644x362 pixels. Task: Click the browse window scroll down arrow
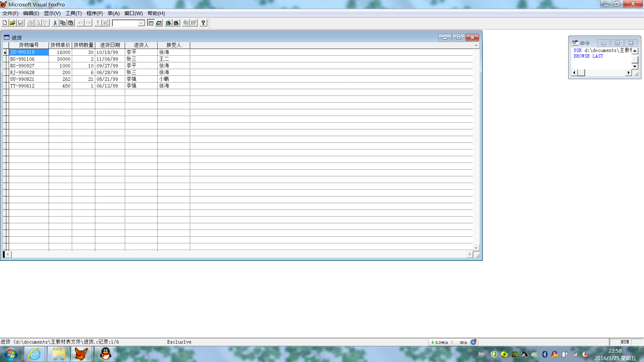point(476,248)
